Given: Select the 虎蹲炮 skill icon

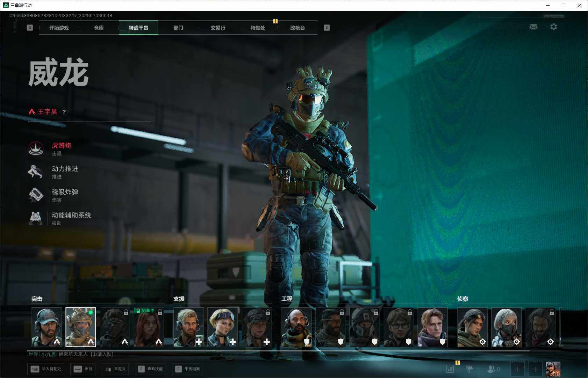Looking at the screenshot, I should (x=36, y=149).
